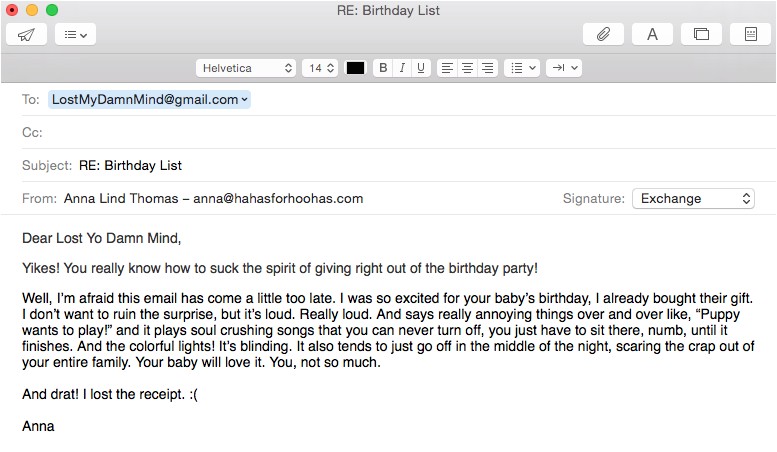Open the indent arrow menu

(563, 68)
